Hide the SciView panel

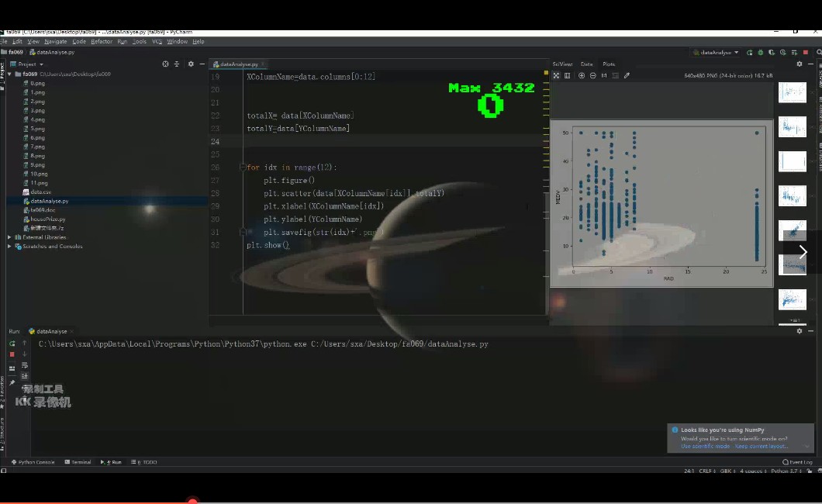(x=811, y=64)
